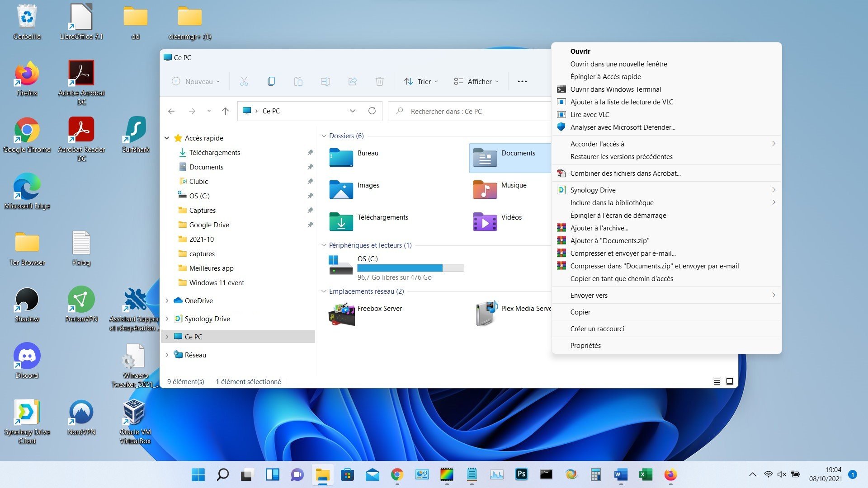Select Ouvrir dans Windows Terminal
Screen dimensions: 868x488
point(615,89)
